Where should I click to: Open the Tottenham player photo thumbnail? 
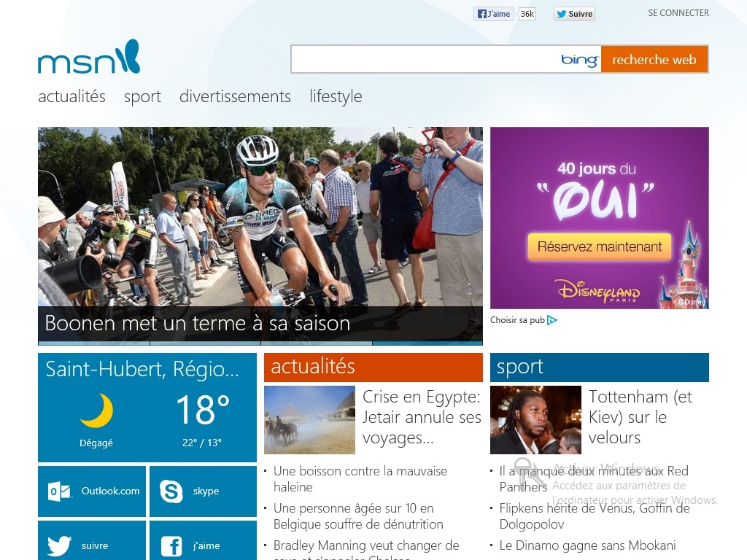(x=535, y=419)
